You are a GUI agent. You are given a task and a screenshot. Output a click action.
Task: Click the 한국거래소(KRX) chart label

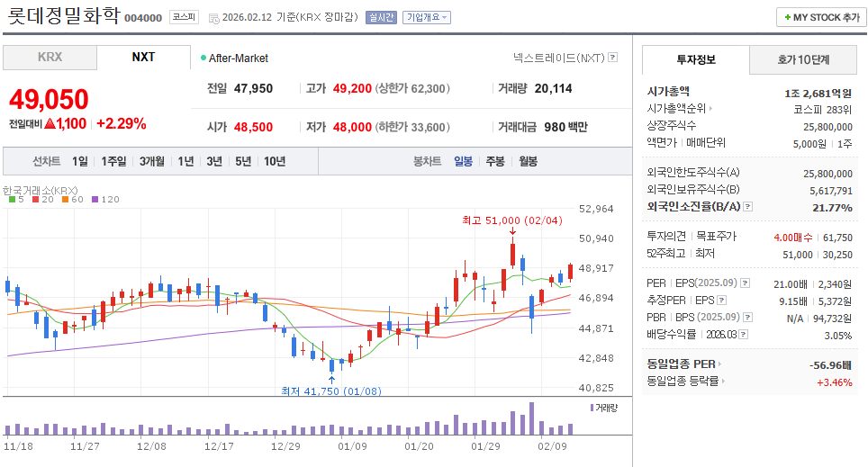(40, 191)
